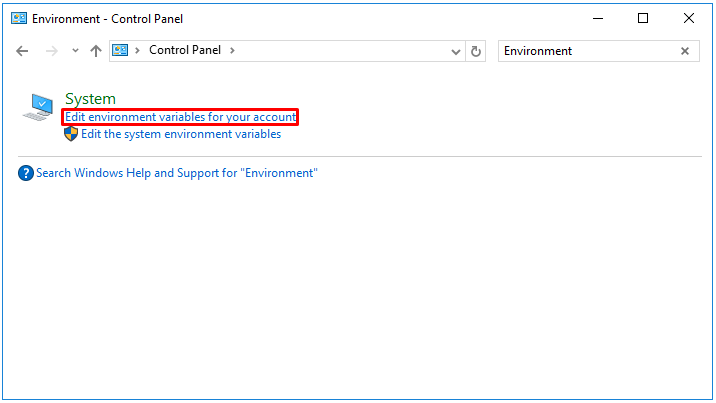Image resolution: width=716 pixels, height=403 pixels.
Task: Expand the chevron after Control Panel breadcrumb
Action: [x=232, y=50]
